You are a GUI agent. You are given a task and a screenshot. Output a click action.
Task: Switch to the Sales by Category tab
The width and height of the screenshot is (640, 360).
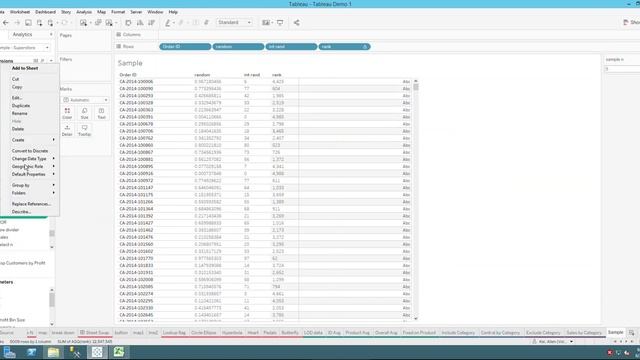pos(584,333)
